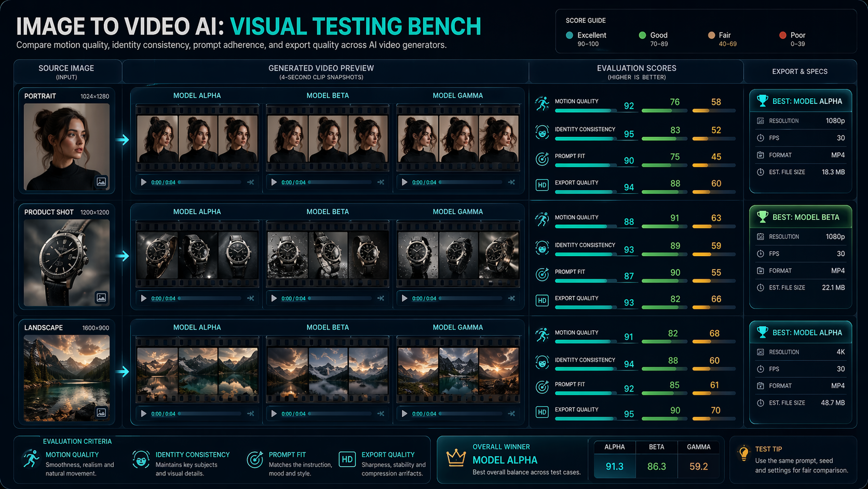
Task: Click the lightbulb Test Tip icon
Action: pos(743,453)
